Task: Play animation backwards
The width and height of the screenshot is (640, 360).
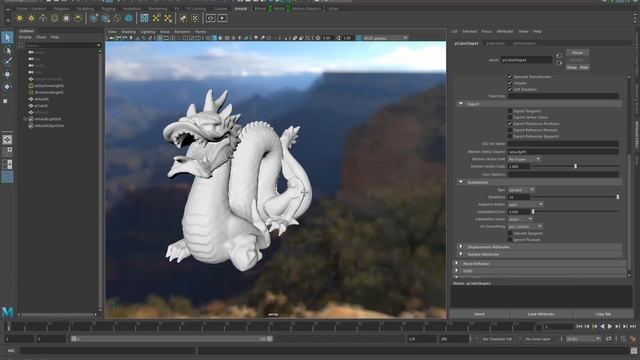Action: coord(602,326)
